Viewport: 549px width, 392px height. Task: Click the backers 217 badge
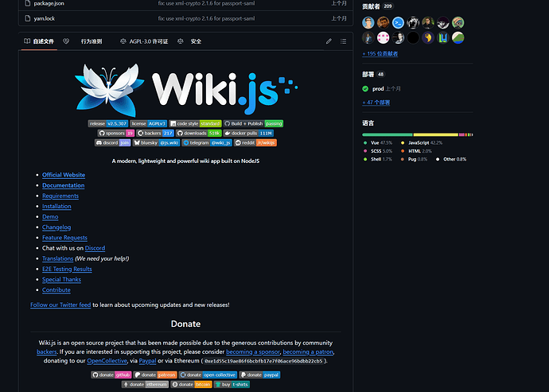(155, 133)
